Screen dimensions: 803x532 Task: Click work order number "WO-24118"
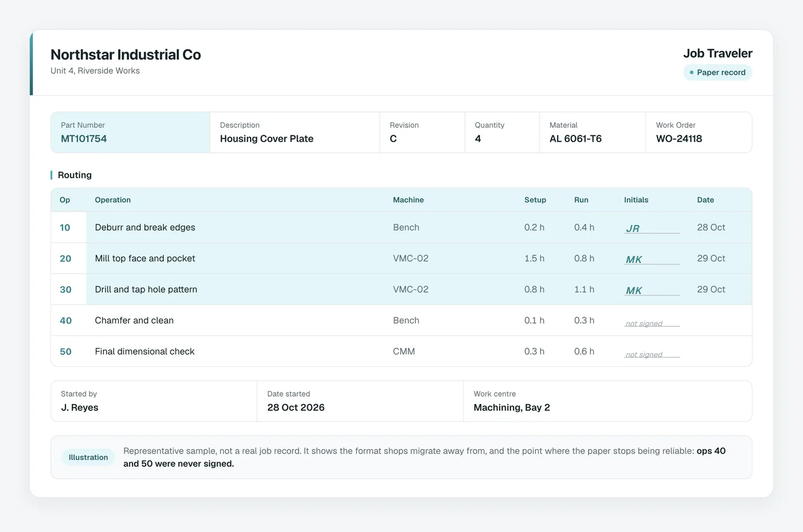point(679,139)
